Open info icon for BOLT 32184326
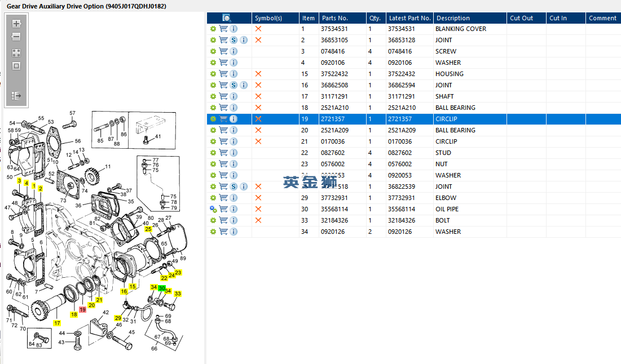This screenshot has height=364, width=621. (x=234, y=220)
